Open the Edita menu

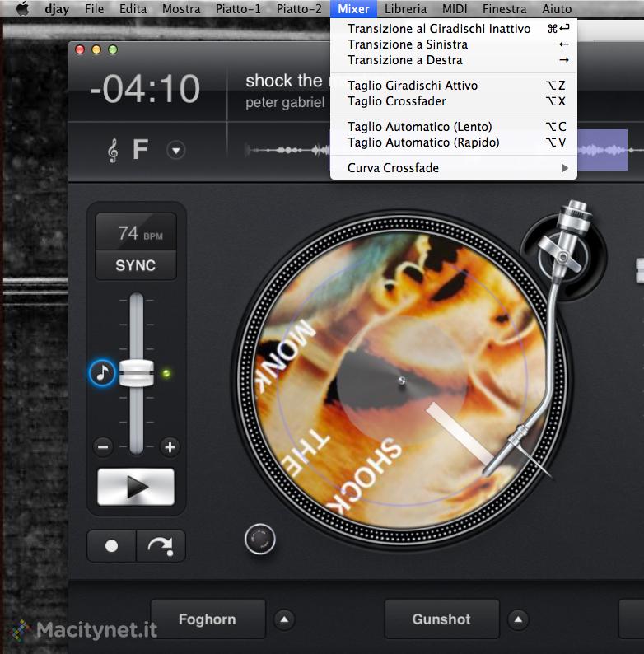(133, 9)
